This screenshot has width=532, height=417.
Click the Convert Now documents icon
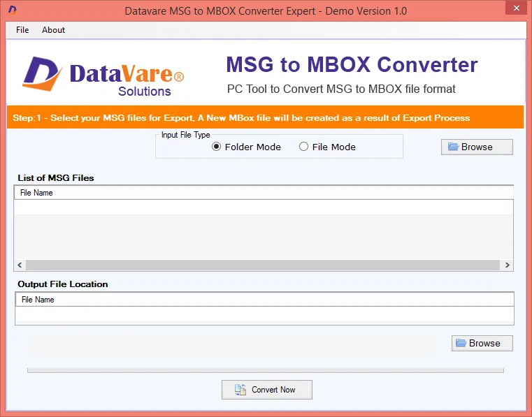pyautogui.click(x=240, y=390)
